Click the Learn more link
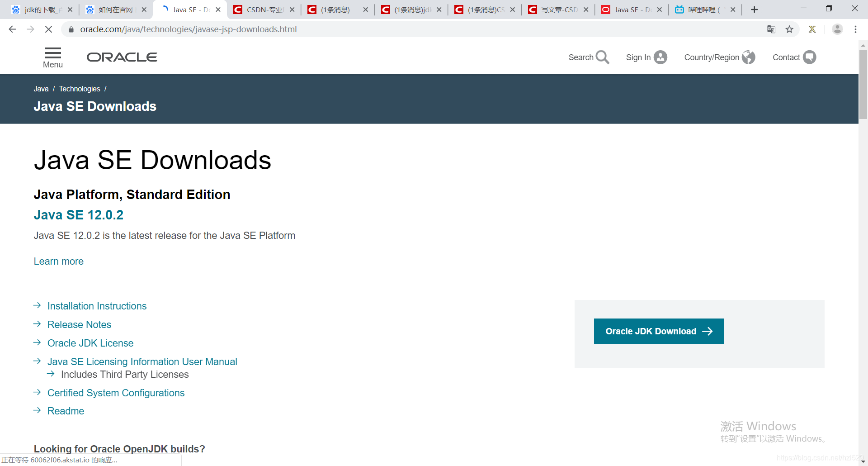The image size is (868, 466). tap(59, 261)
